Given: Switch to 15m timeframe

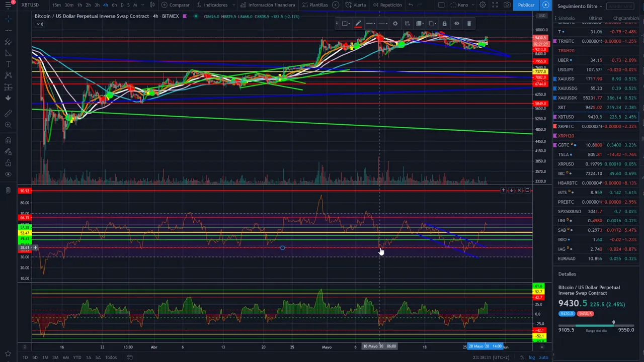Looking at the screenshot, I should point(57,5).
